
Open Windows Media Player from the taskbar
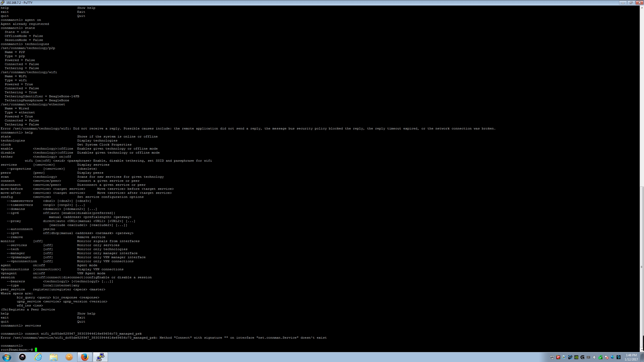coord(69,357)
